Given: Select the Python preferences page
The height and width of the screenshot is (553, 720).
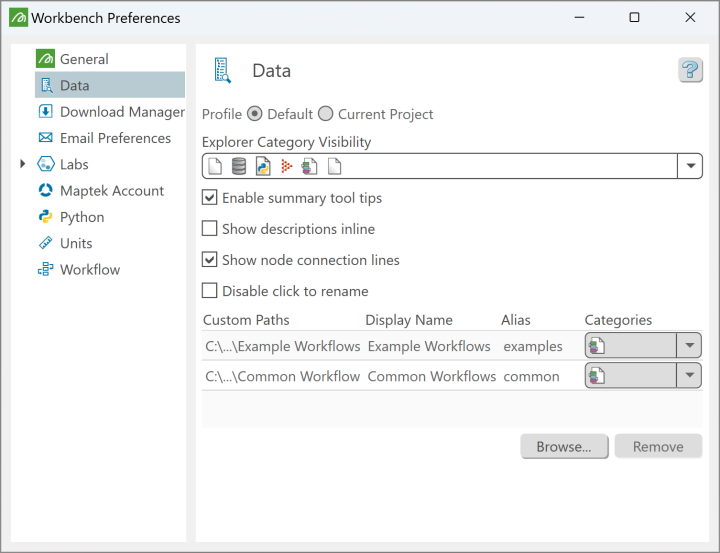Looking at the screenshot, I should point(81,217).
